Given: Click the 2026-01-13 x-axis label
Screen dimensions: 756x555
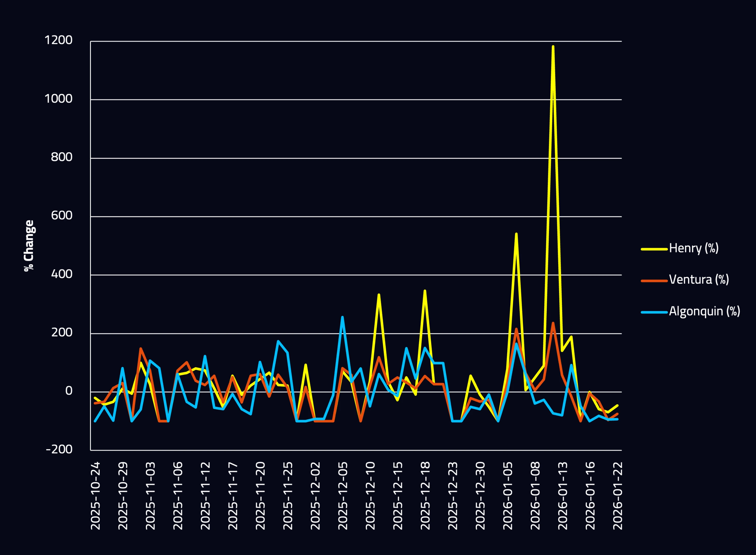Looking at the screenshot, I should click(x=563, y=496).
